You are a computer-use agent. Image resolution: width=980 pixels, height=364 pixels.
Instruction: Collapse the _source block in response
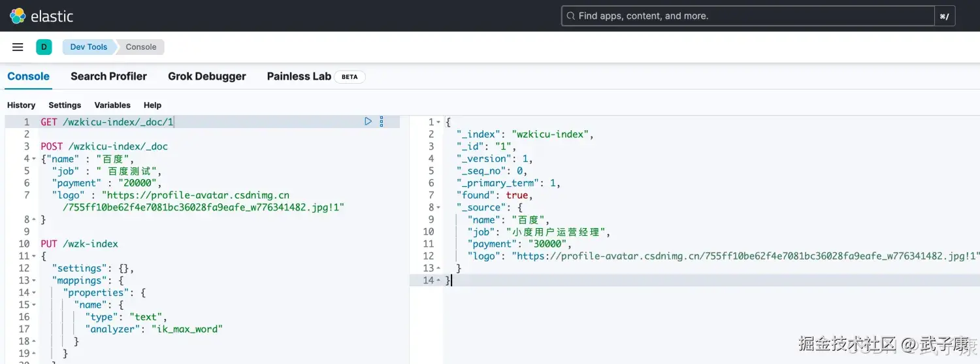438,208
